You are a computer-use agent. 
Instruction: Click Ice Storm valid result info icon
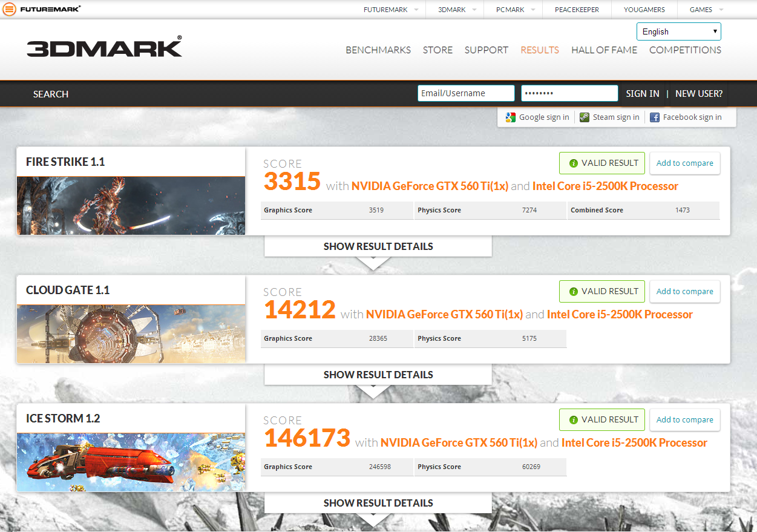click(x=573, y=420)
